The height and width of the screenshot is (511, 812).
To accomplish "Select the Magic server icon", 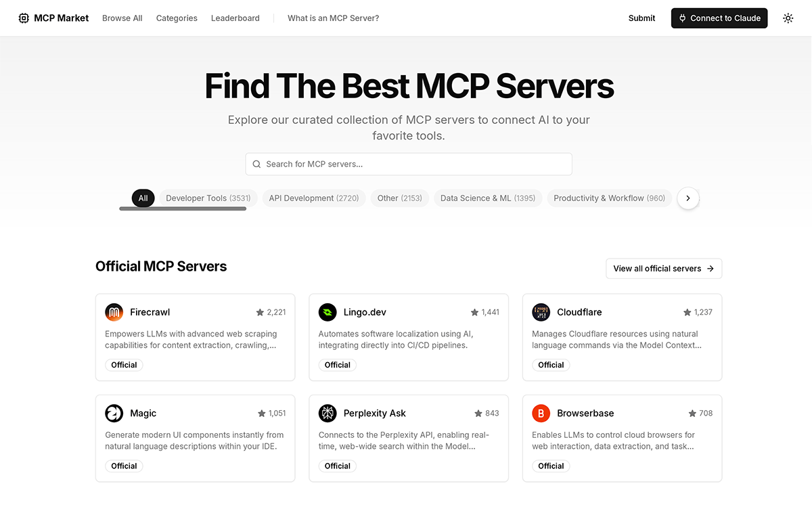I will (x=114, y=413).
